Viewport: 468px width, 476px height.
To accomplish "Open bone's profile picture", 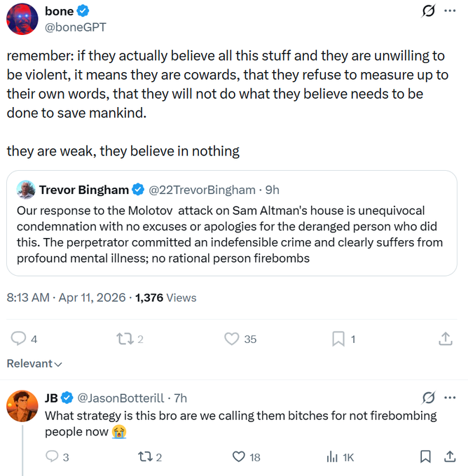I will [22, 19].
